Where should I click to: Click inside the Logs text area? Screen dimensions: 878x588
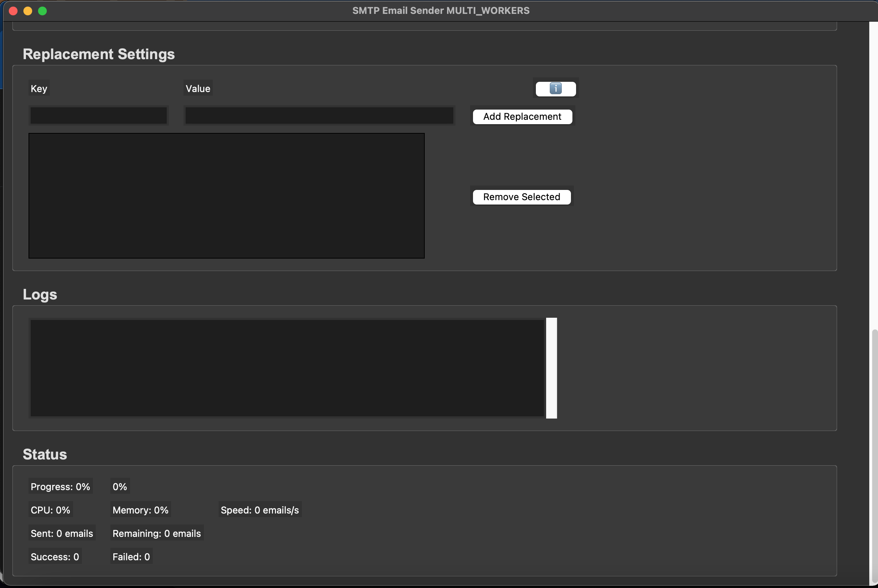point(287,367)
